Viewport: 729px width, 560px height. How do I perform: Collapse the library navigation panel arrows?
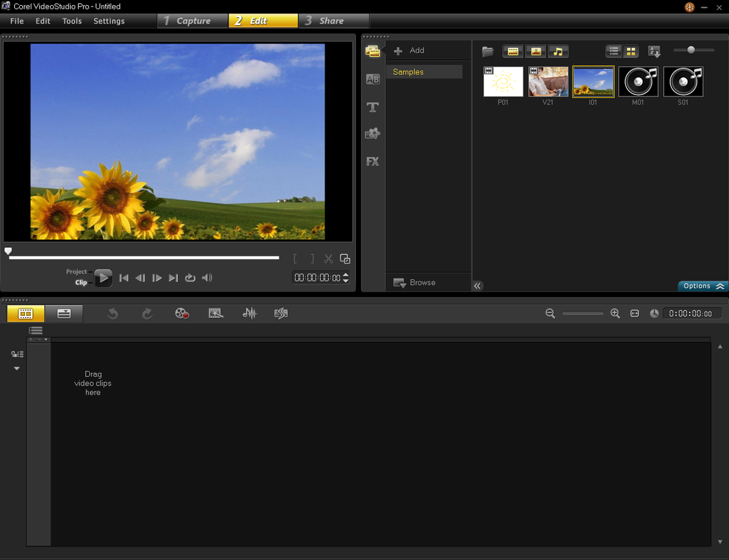point(477,286)
